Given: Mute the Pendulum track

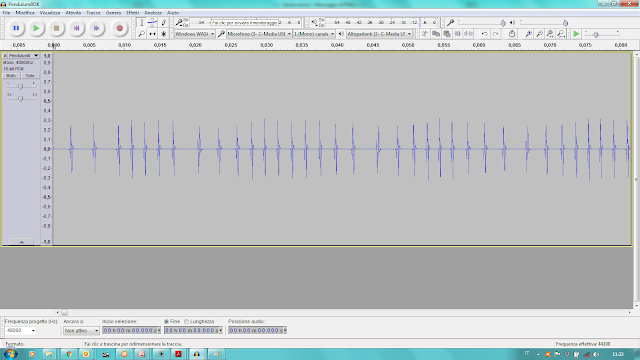Looking at the screenshot, I should (11, 76).
